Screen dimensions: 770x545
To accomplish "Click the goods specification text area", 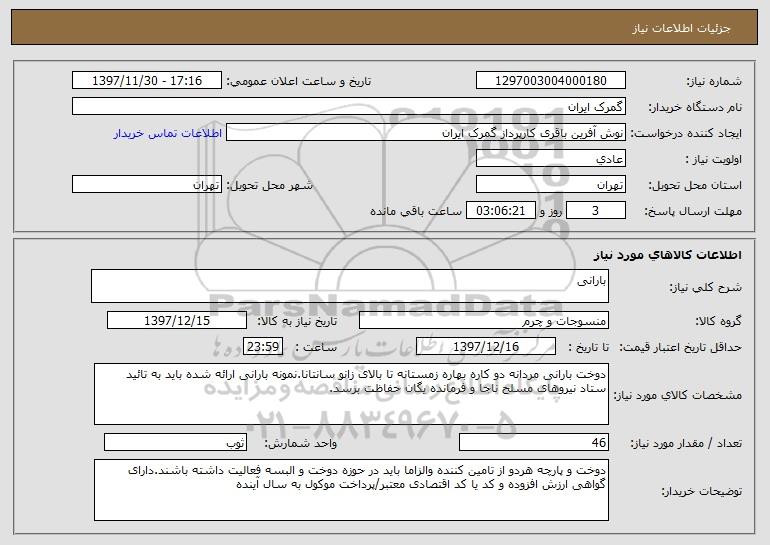I will 351,394.
